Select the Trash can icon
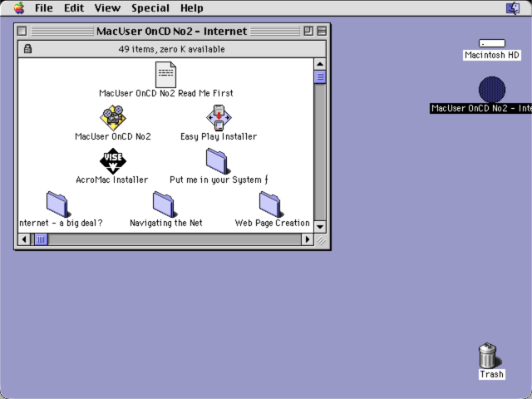The image size is (532, 399). click(x=489, y=355)
